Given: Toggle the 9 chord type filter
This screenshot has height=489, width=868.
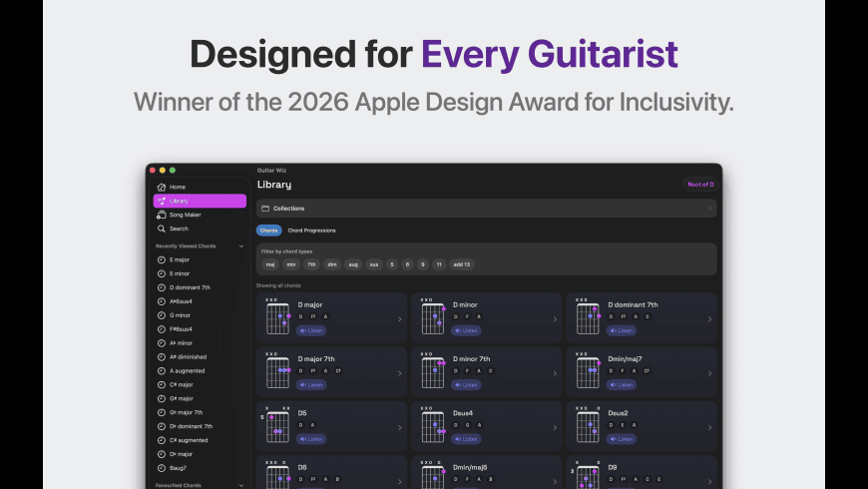Looking at the screenshot, I should click(x=422, y=264).
